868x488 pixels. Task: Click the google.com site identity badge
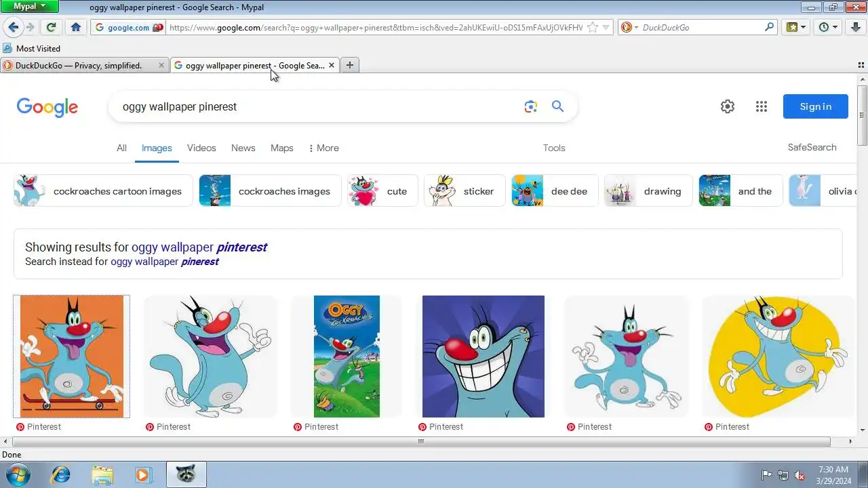click(129, 28)
